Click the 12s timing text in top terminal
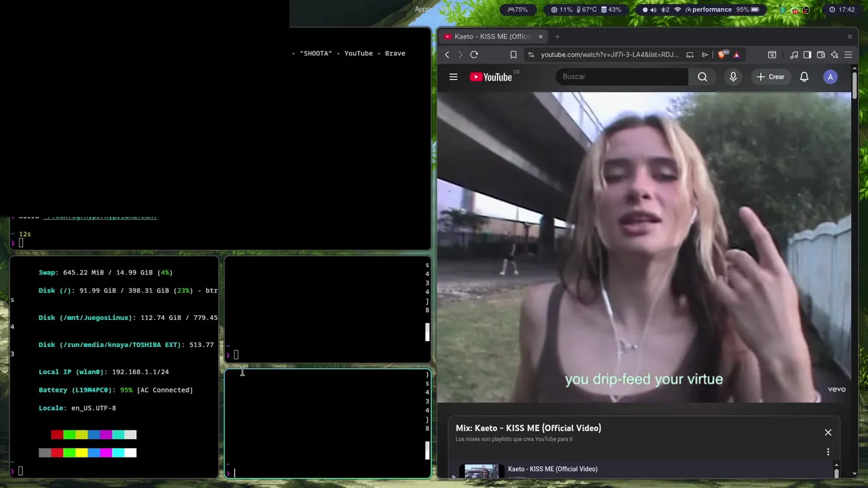The image size is (868, 488). click(x=24, y=234)
